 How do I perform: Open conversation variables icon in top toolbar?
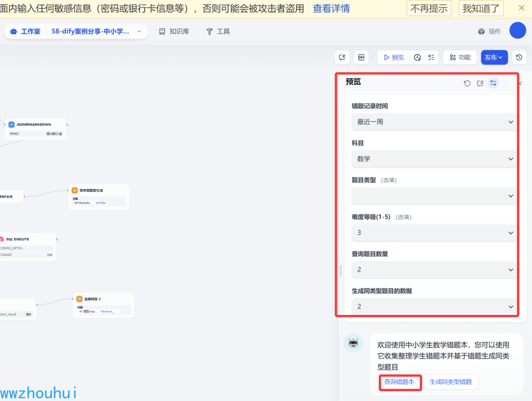[342, 57]
